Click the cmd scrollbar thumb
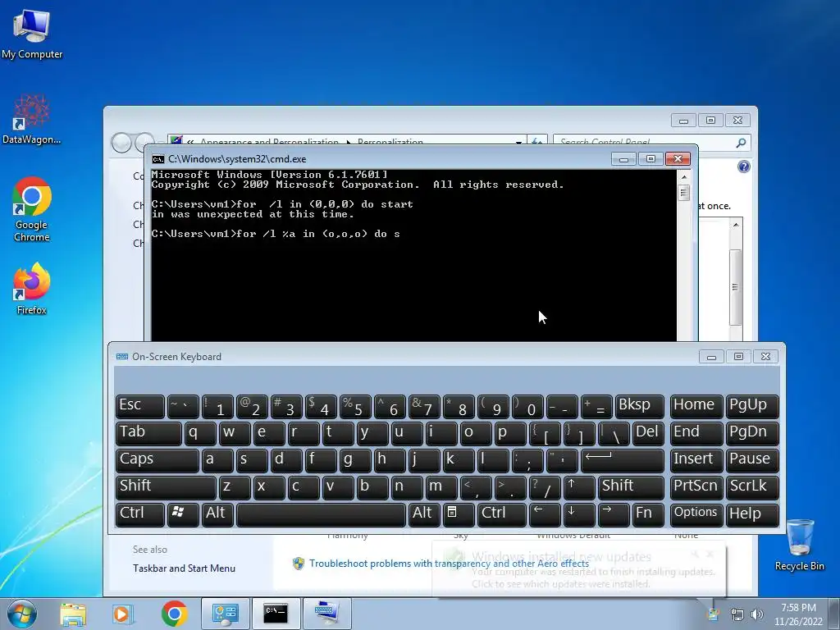840x630 pixels. click(x=683, y=193)
